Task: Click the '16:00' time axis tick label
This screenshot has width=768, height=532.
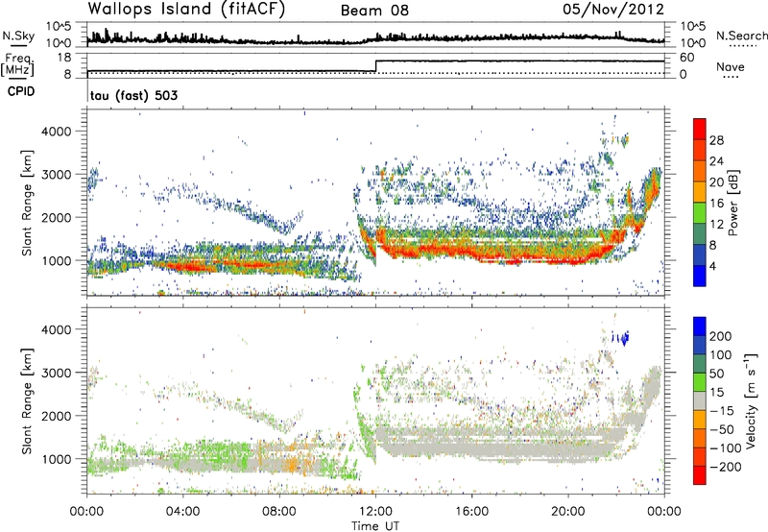Action: click(x=471, y=512)
